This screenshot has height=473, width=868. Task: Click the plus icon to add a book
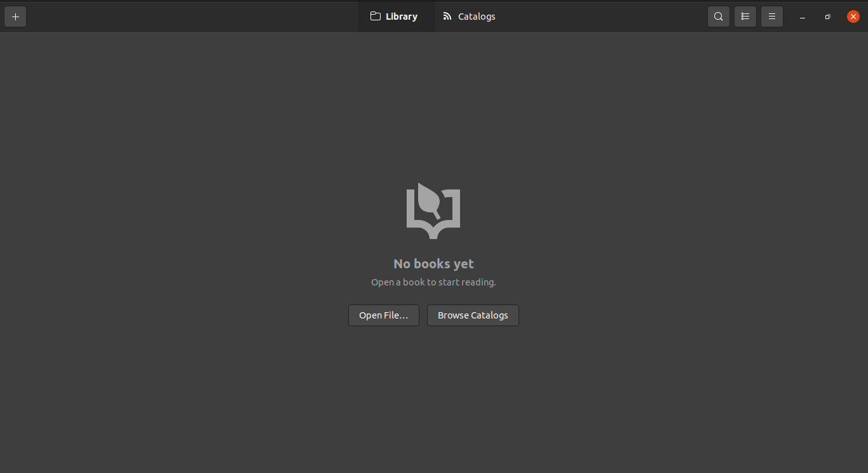pos(15,17)
